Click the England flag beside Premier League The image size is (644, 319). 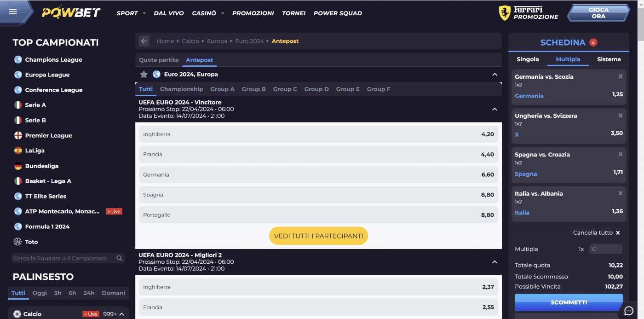[18, 135]
